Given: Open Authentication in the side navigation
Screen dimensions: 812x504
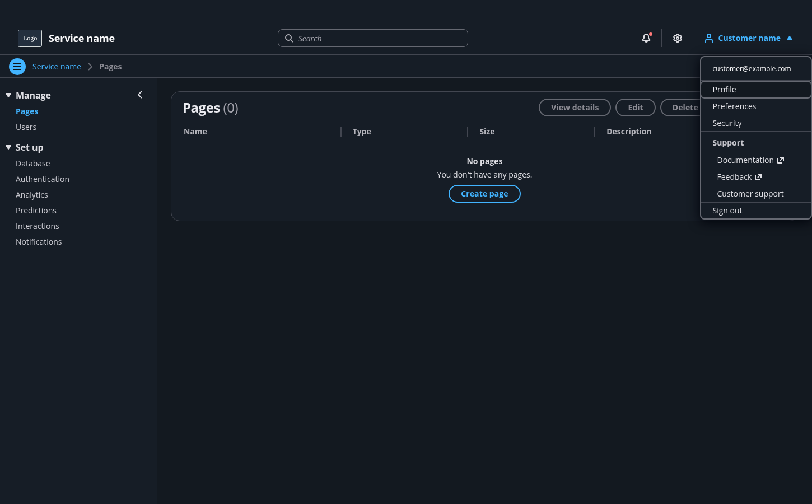Looking at the screenshot, I should click(x=43, y=179).
